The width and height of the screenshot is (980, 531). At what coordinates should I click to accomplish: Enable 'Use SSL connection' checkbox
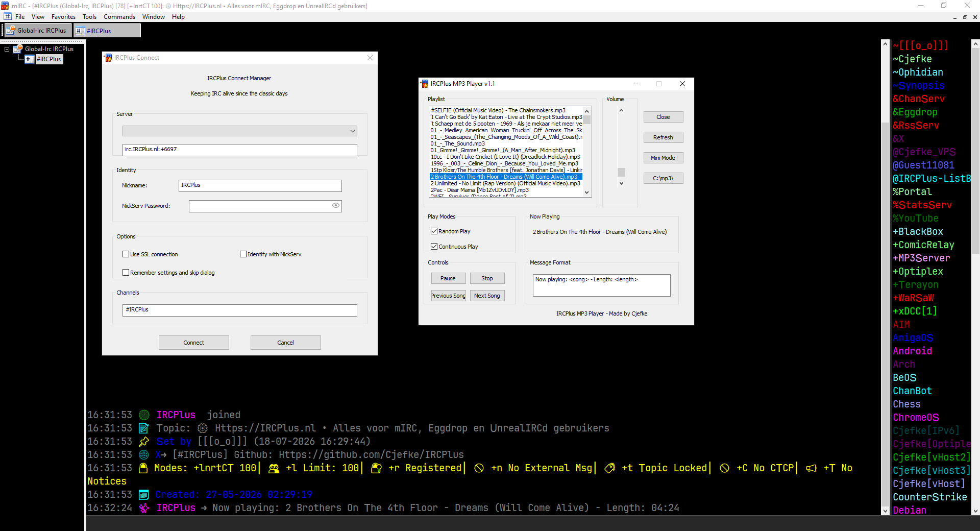[x=126, y=254]
